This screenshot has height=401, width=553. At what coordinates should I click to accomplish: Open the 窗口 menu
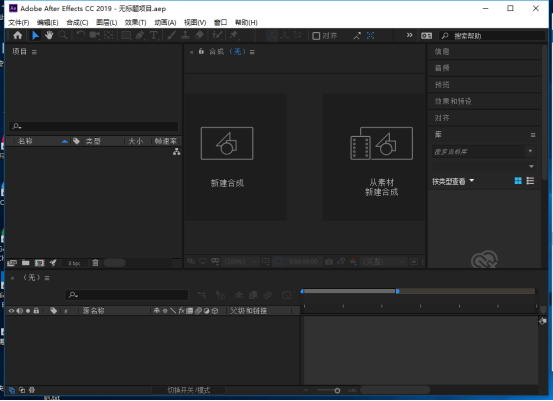click(220, 23)
